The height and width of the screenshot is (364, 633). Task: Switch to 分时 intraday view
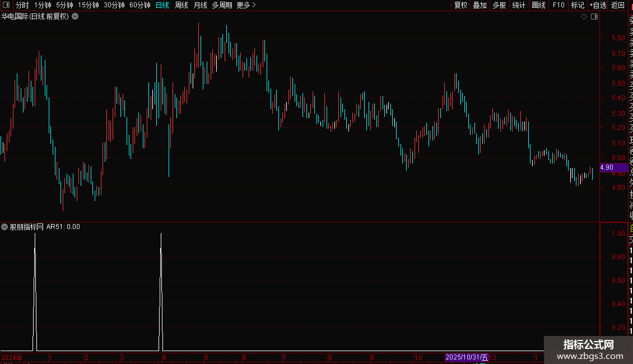tap(22, 5)
